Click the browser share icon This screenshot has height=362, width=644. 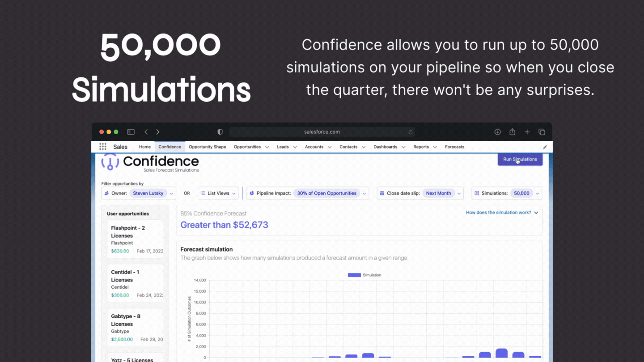click(512, 132)
